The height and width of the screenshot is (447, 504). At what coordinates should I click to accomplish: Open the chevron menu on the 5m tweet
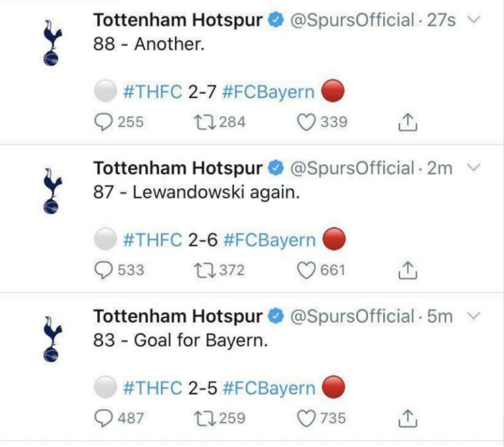[x=473, y=316]
